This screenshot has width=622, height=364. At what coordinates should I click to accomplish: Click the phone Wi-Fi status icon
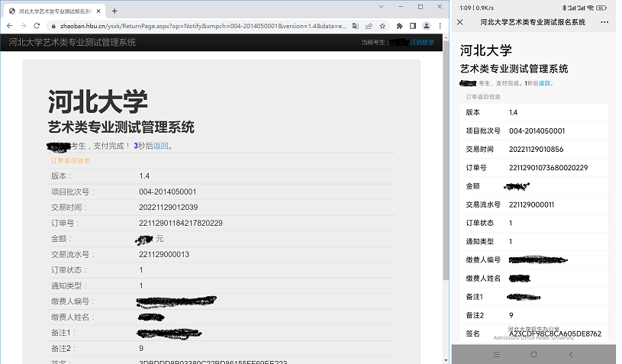point(590,8)
